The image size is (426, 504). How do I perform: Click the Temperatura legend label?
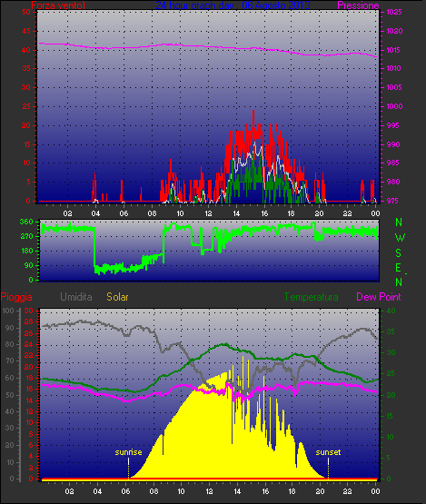pyautogui.click(x=311, y=297)
